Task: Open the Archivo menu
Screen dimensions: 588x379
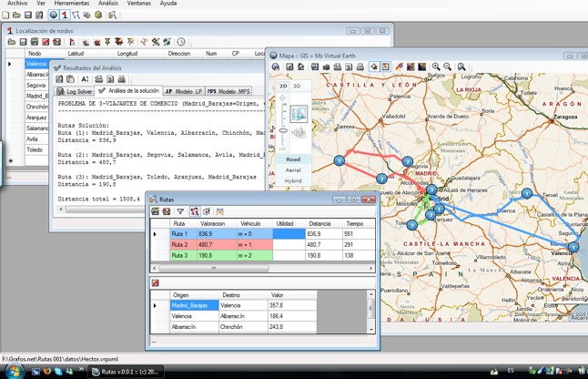Action: pyautogui.click(x=17, y=4)
